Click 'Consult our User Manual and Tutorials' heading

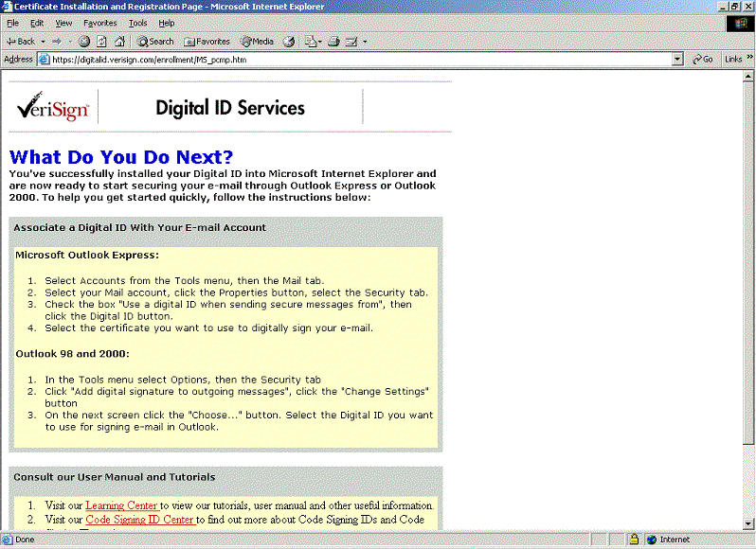pos(115,477)
